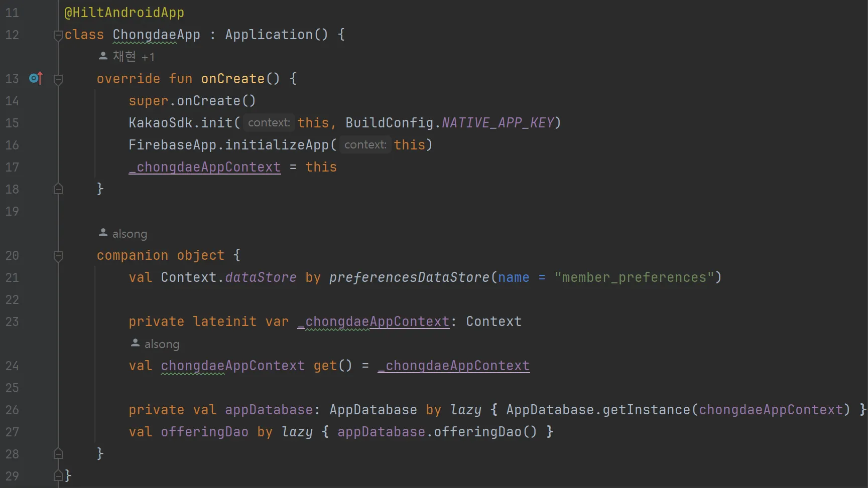
Task: Click the ChongdaeApp class name
Action: pos(157,35)
